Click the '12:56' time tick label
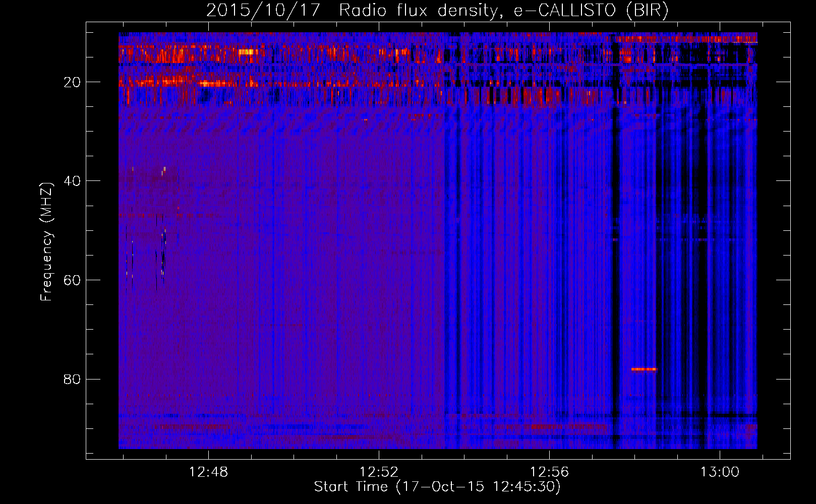Image resolution: width=816 pixels, height=504 pixels. tap(549, 472)
